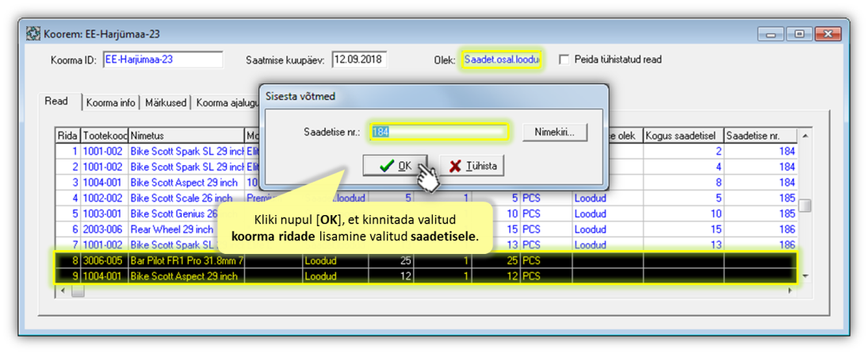The height and width of the screenshot is (354, 868).
Task: Open the Märkused tab
Action: [166, 102]
